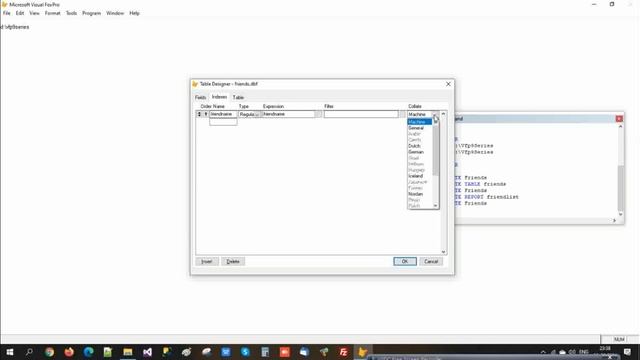Image resolution: width=640 pixels, height=360 pixels.
Task: Open the Format menu
Action: (x=52, y=13)
